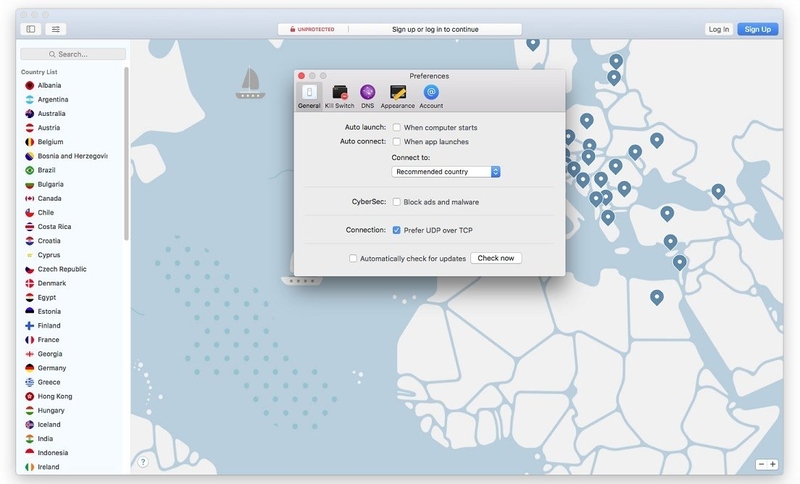
Task: Enable CyberSec block ads and malware
Action: pyautogui.click(x=396, y=202)
